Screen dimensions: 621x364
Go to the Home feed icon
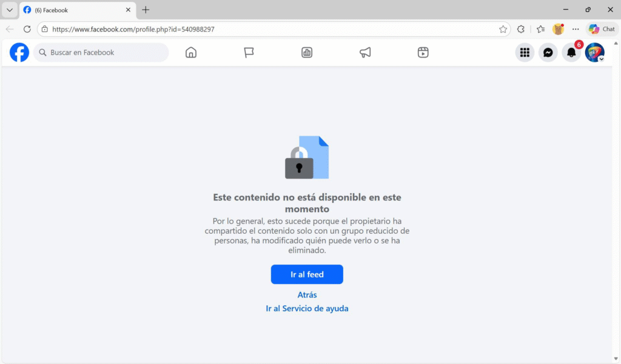pos(191,52)
